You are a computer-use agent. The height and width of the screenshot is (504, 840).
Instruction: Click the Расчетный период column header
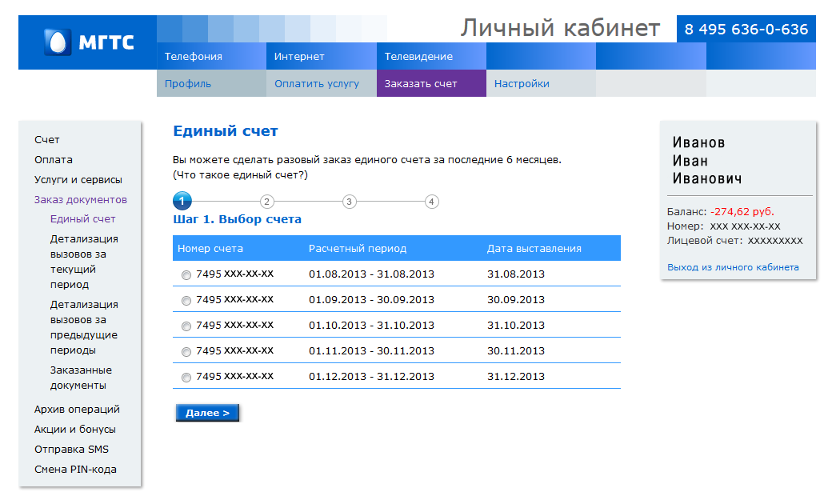click(x=358, y=249)
